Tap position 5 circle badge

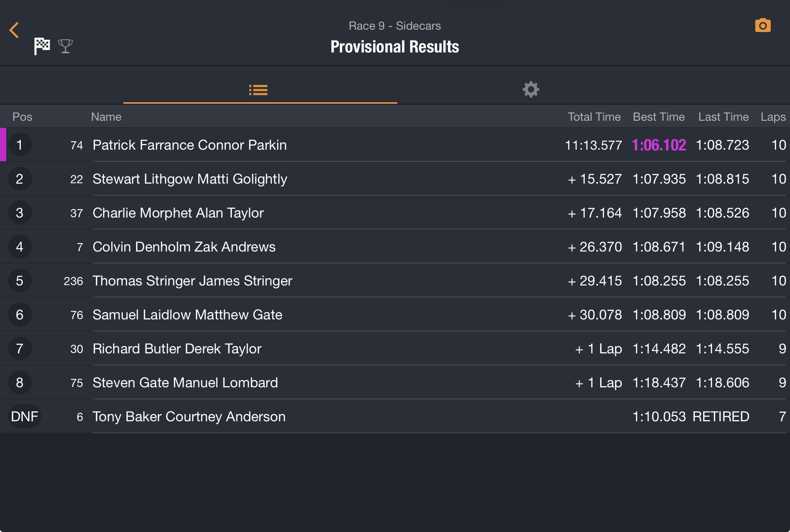click(x=20, y=281)
